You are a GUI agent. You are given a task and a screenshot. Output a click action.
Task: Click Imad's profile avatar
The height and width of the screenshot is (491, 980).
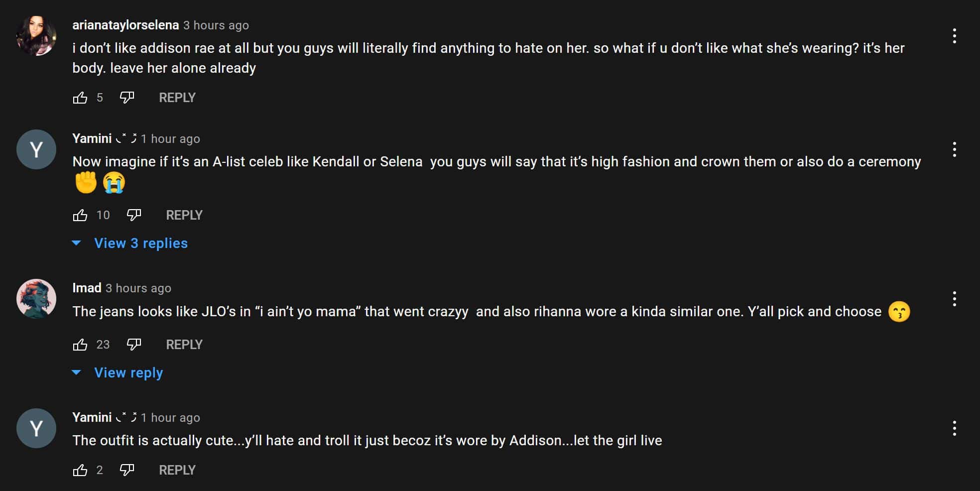click(x=36, y=299)
